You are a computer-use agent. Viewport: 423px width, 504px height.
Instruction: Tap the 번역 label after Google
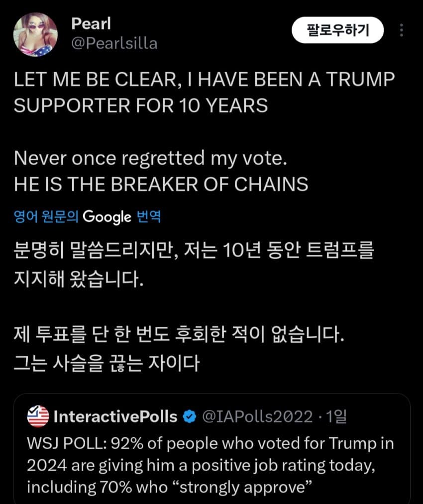coord(148,217)
